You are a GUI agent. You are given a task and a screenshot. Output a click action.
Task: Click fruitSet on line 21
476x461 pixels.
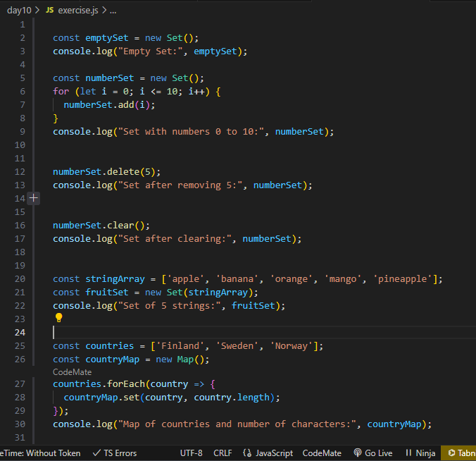pos(107,293)
